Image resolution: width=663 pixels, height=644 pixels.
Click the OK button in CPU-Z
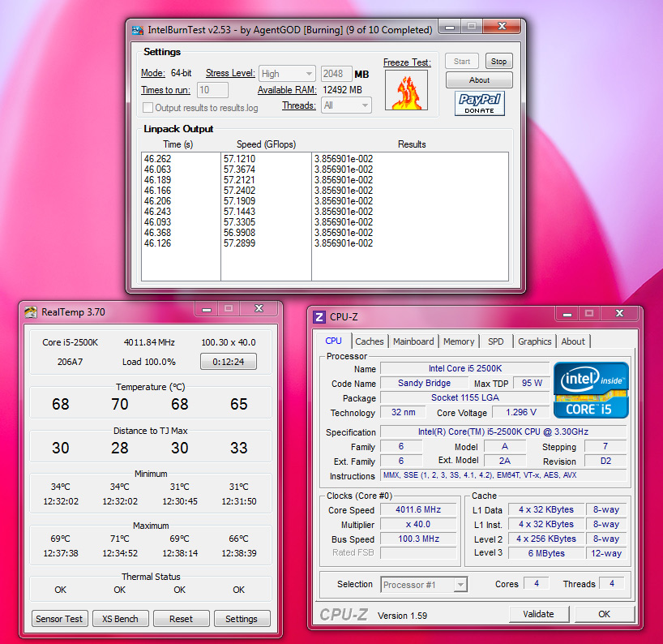pos(604,614)
